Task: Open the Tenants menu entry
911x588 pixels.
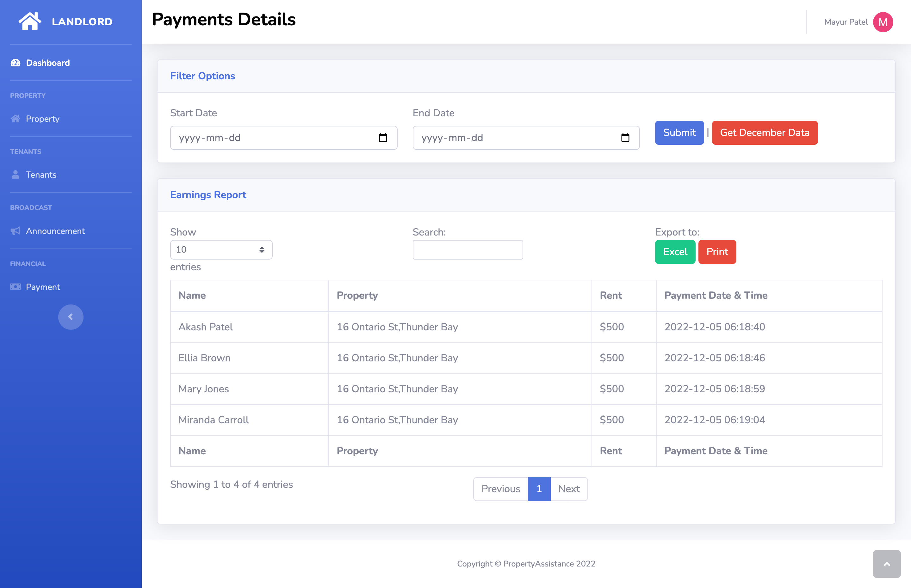Action: pyautogui.click(x=40, y=175)
